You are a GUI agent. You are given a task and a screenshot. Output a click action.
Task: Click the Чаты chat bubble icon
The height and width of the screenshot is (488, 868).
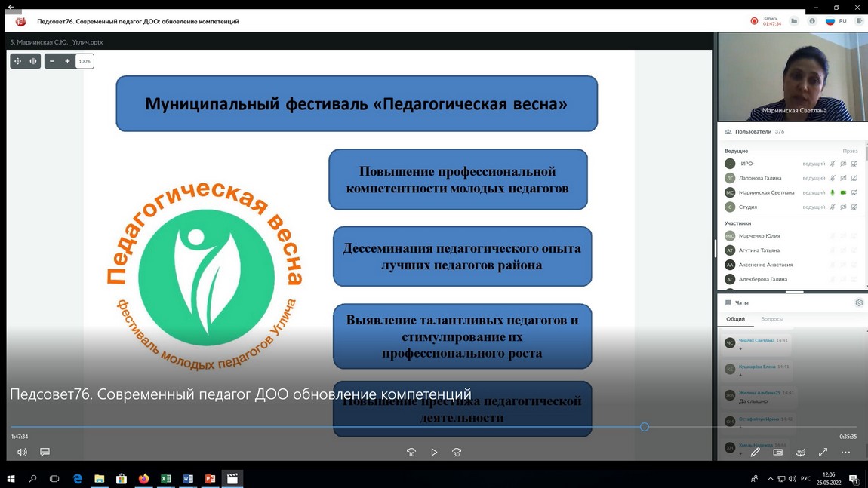[x=728, y=302]
